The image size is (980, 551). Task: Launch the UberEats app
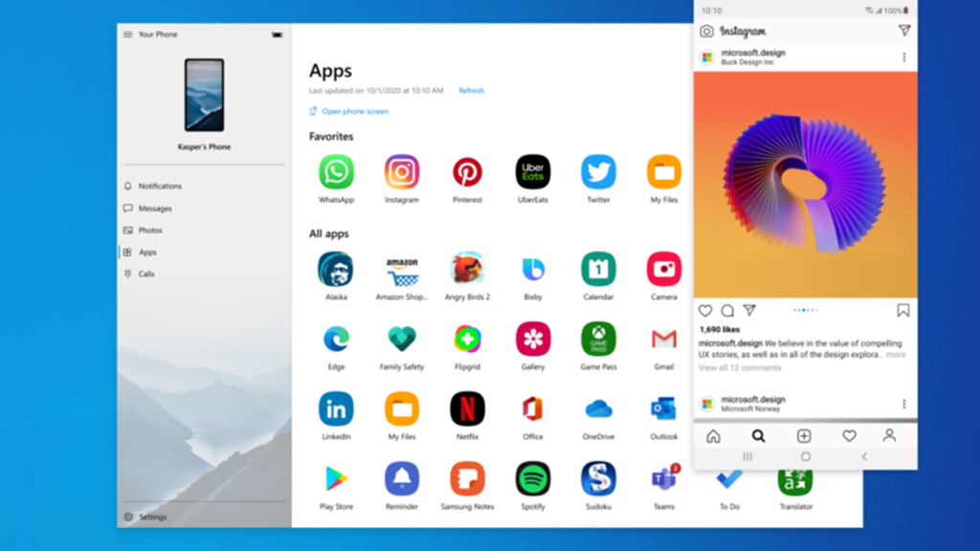point(533,172)
